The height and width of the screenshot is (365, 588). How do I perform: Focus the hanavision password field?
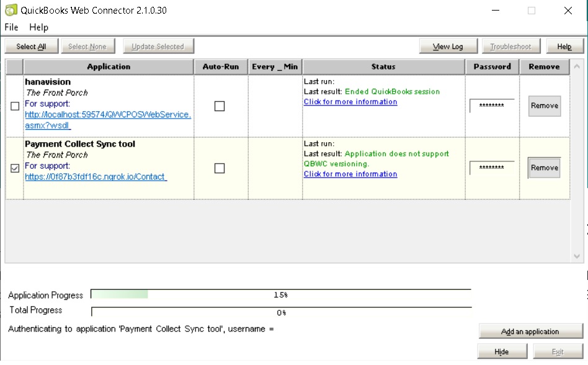(x=491, y=106)
